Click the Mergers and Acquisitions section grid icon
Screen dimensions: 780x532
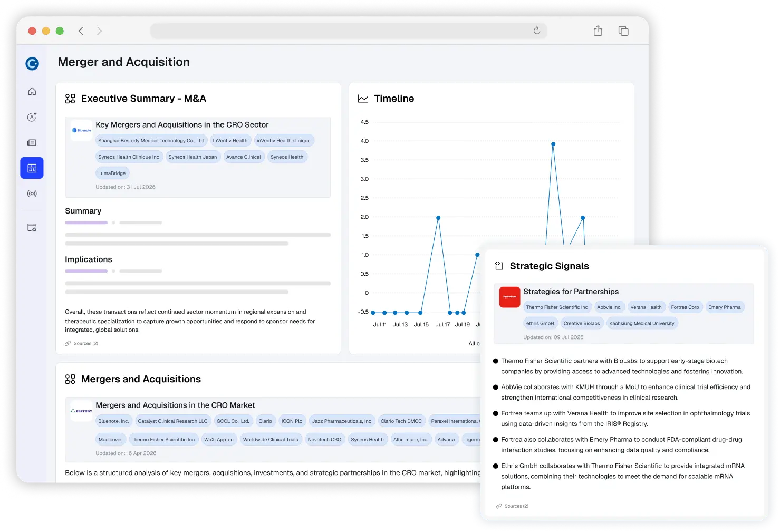click(70, 379)
